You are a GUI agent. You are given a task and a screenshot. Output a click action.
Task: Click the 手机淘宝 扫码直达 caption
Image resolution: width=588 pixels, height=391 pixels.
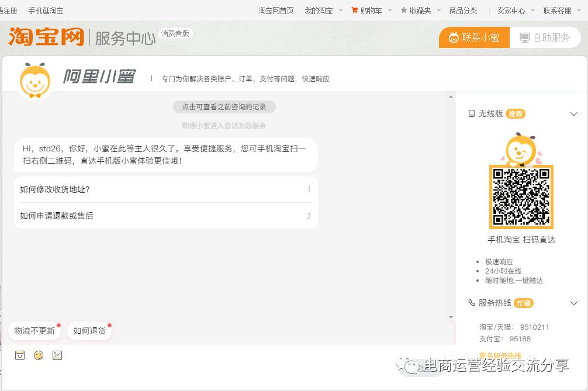(521, 240)
